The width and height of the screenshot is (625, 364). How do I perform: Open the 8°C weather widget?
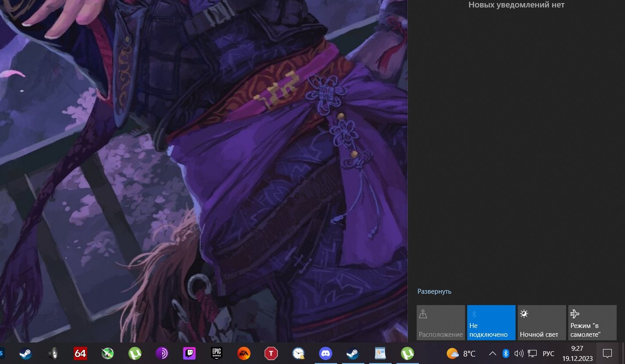[461, 353]
